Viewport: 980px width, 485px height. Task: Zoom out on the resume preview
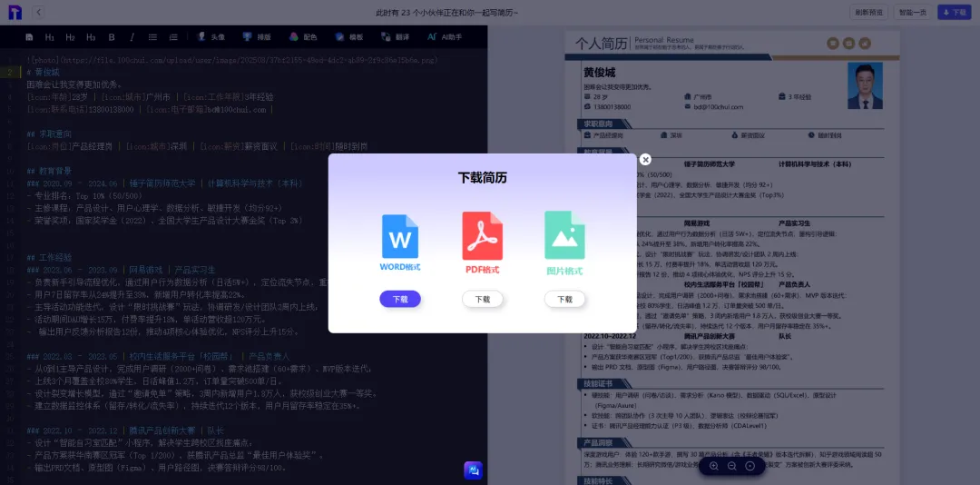tap(732, 466)
